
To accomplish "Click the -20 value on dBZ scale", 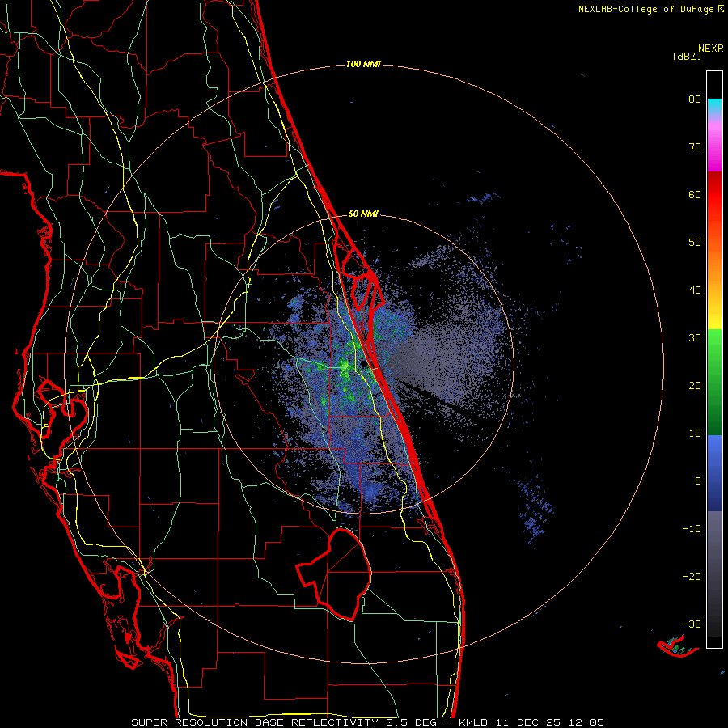I will 692,577.
